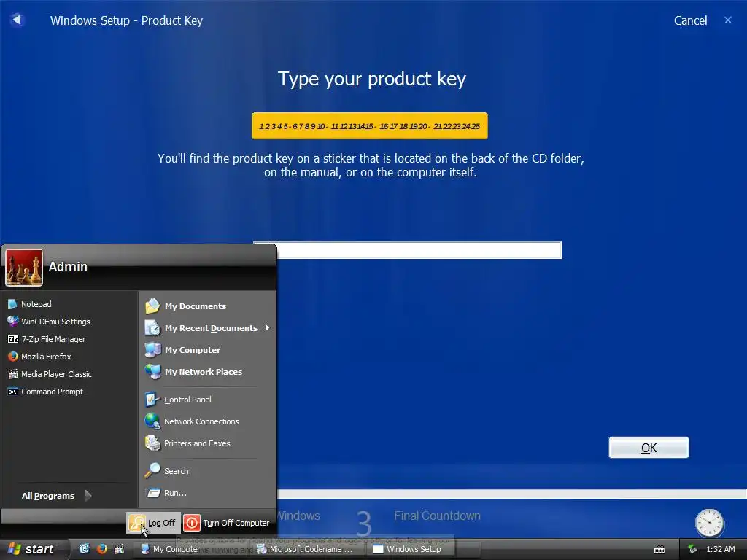Viewport: 747px width, 560px height.
Task: Cancel the Windows Setup wizard
Action: 690,20
